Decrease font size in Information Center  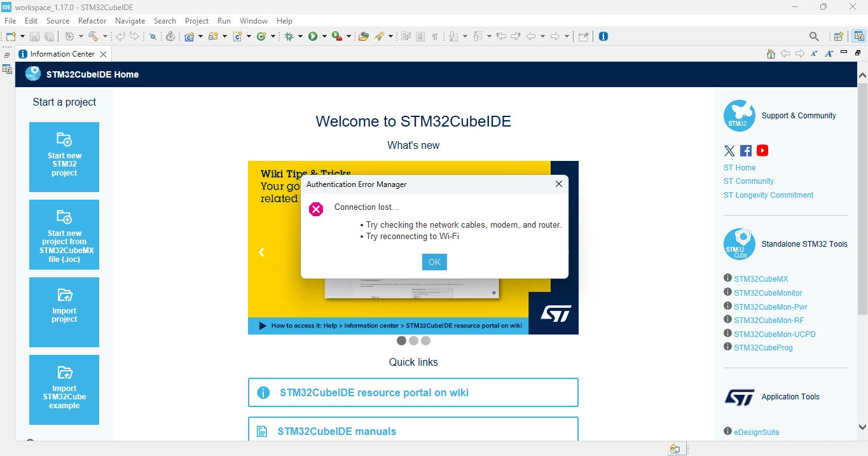(815, 54)
